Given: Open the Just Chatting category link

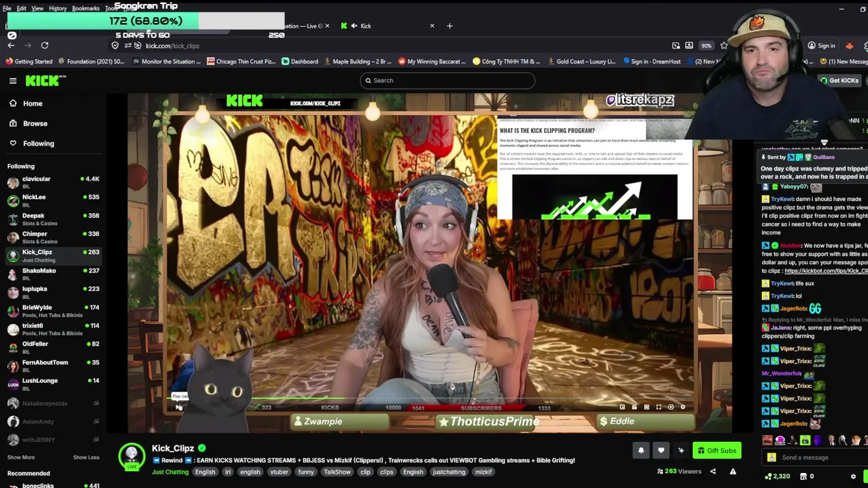Looking at the screenshot, I should pyautogui.click(x=170, y=472).
